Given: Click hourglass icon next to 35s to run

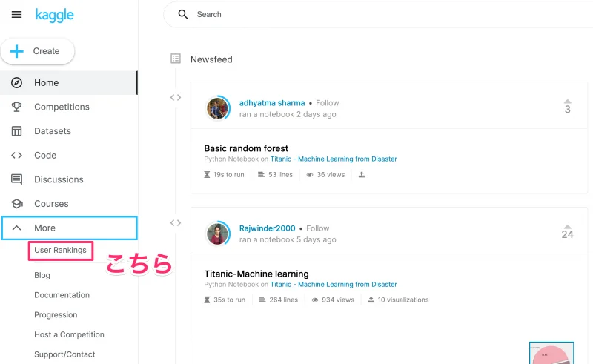Looking at the screenshot, I should (207, 300).
